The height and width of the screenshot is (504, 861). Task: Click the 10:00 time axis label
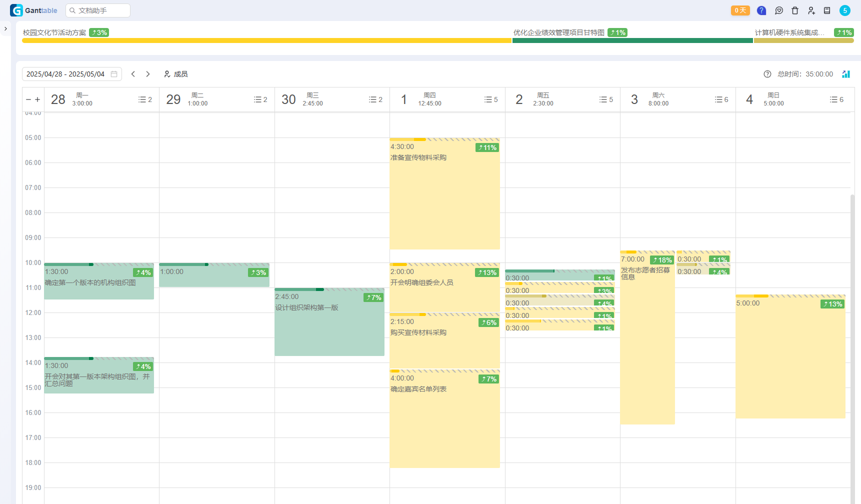pos(33,262)
